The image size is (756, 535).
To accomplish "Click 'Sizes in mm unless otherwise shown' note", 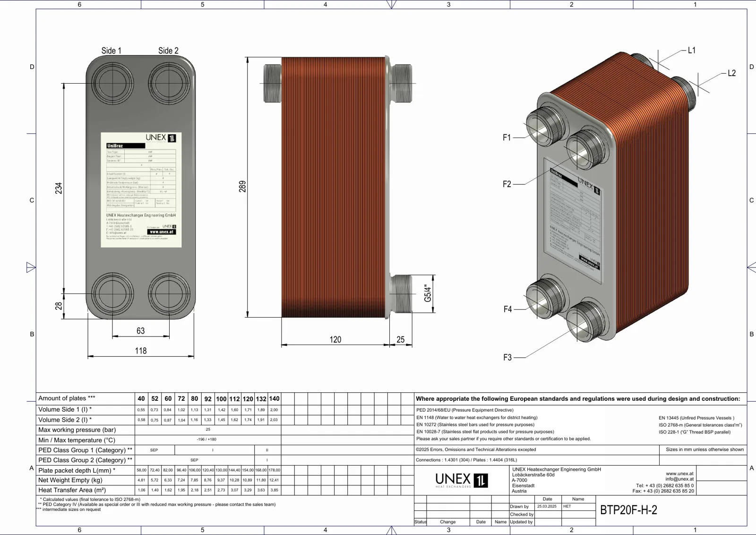I will click(704, 449).
